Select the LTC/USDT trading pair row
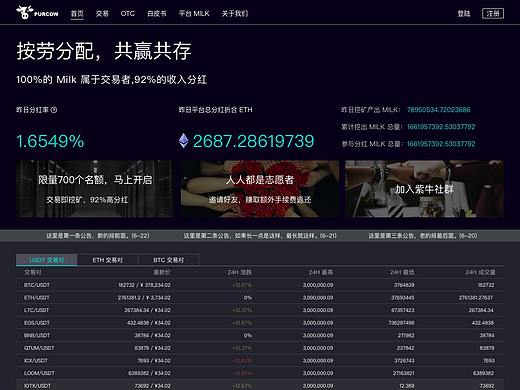Viewport: 520px width, 390px height. [260, 310]
